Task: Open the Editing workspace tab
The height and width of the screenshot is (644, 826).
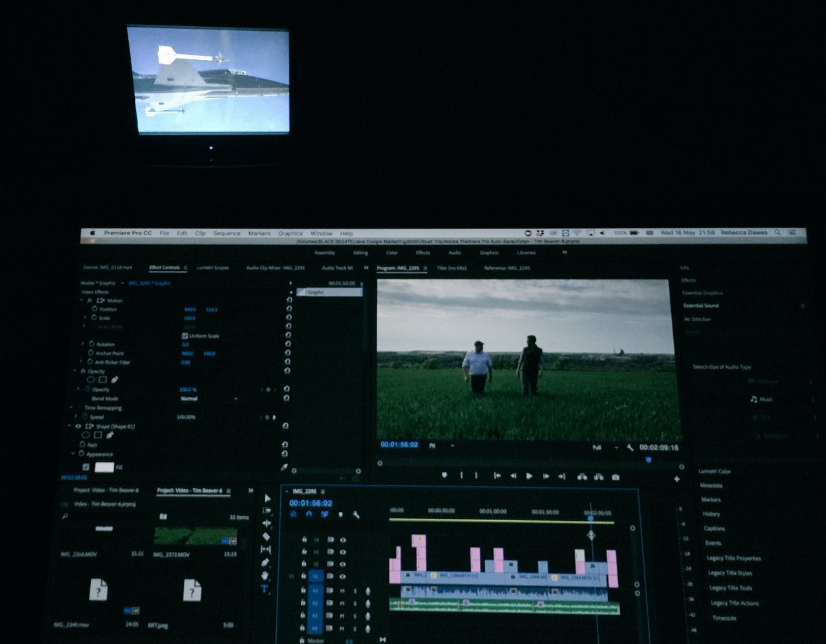Action: click(360, 253)
